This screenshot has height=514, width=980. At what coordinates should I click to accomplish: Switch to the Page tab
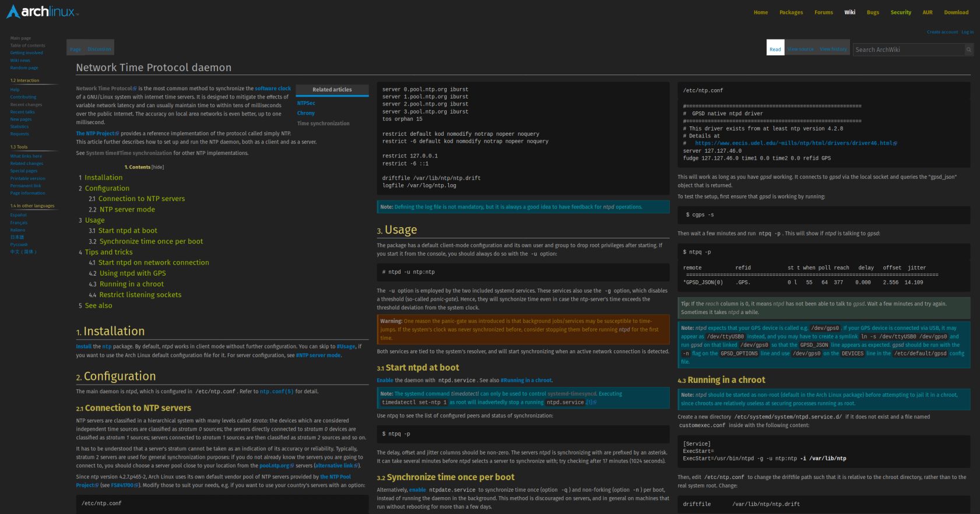pos(76,49)
